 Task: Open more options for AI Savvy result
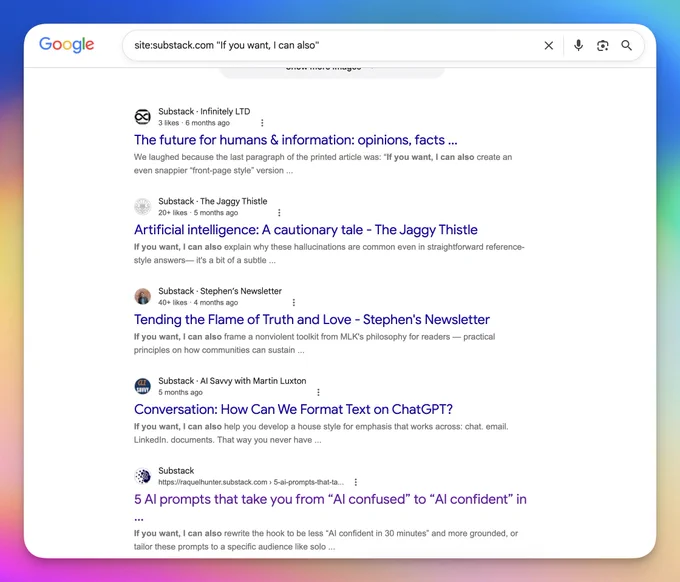click(318, 392)
